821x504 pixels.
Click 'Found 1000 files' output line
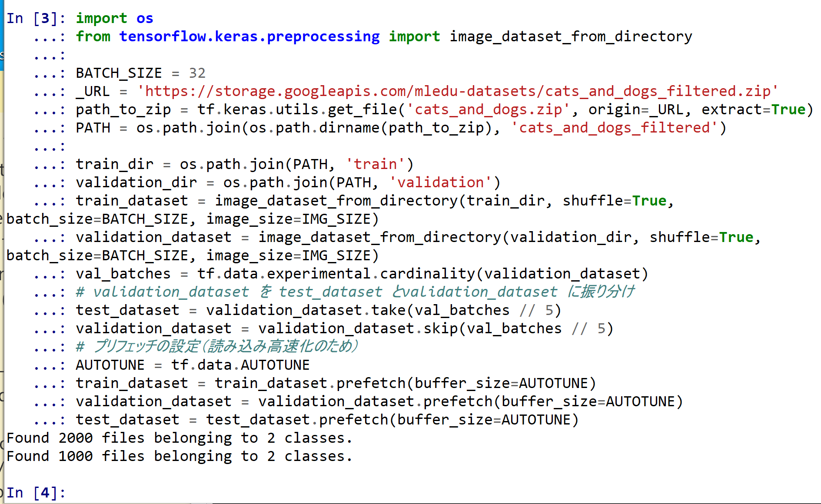pyautogui.click(x=179, y=456)
